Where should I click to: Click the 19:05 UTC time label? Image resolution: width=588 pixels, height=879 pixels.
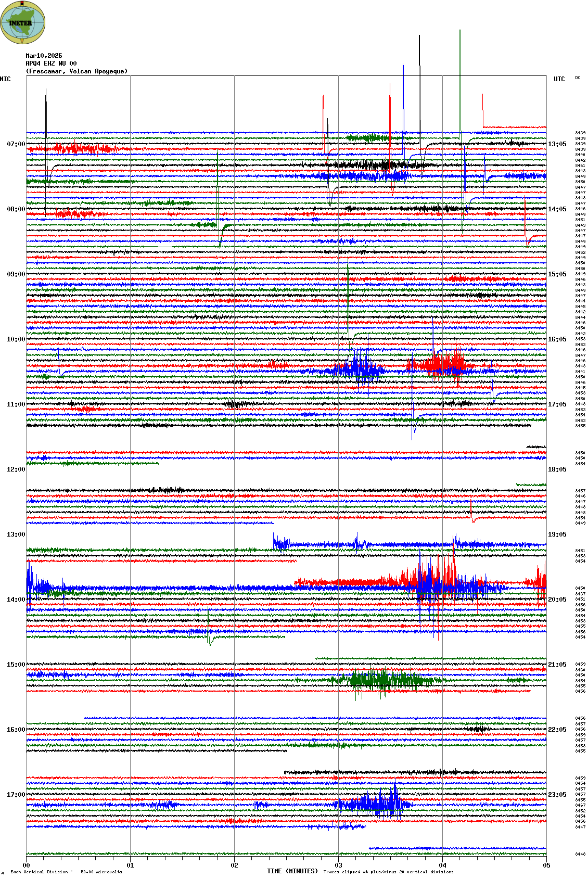coord(557,534)
